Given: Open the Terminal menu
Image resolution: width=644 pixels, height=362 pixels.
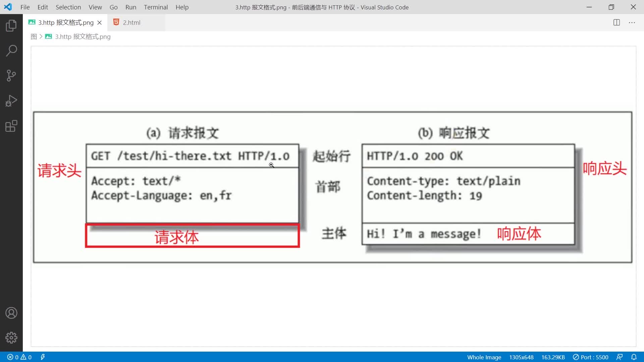Looking at the screenshot, I should (x=156, y=7).
